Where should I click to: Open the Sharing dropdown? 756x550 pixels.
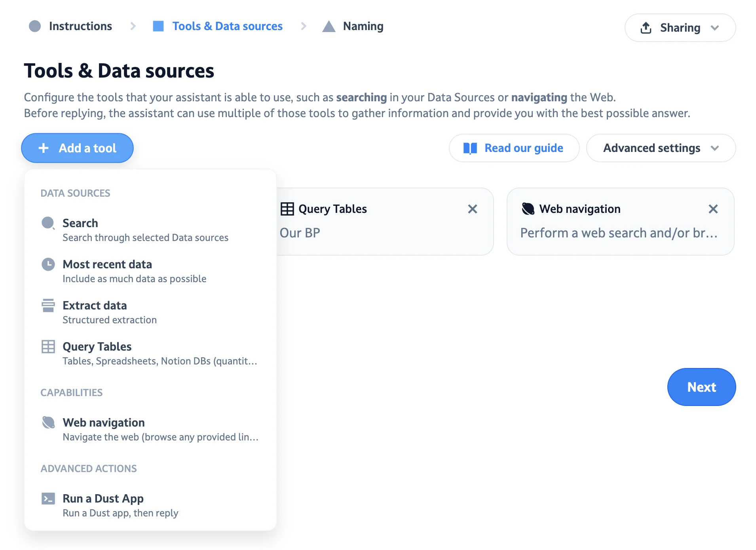pyautogui.click(x=680, y=28)
